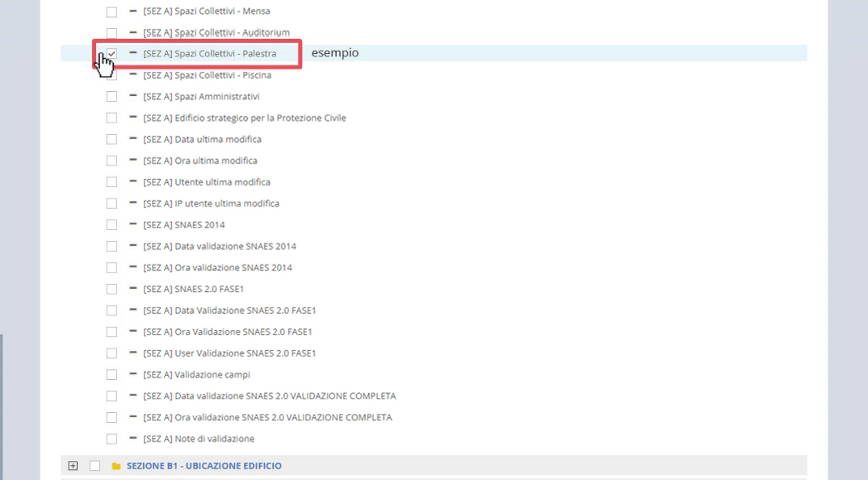Click the dash icon beside Ora ultima modifica

(x=132, y=161)
